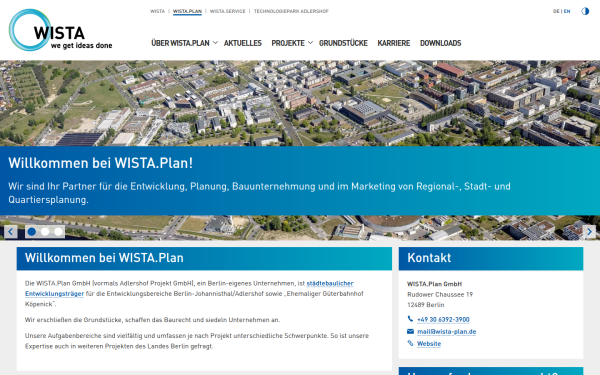Viewport: 600px width, 375px height.
Task: Open the WISTA top navigation link
Action: 157,11
